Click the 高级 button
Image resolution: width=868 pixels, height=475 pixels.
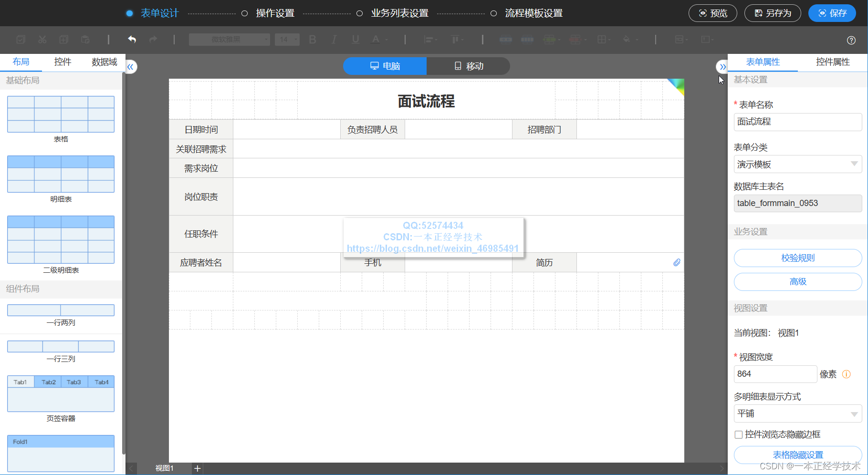coord(798,282)
